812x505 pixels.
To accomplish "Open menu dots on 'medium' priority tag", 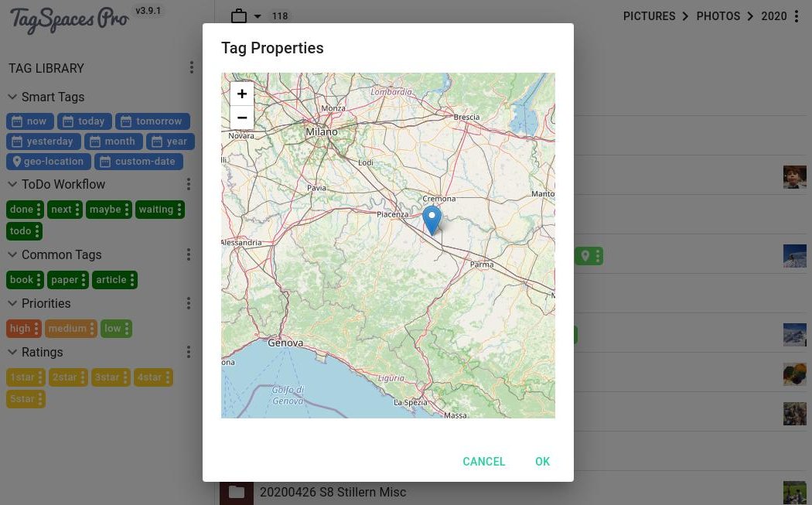I will coord(92,329).
